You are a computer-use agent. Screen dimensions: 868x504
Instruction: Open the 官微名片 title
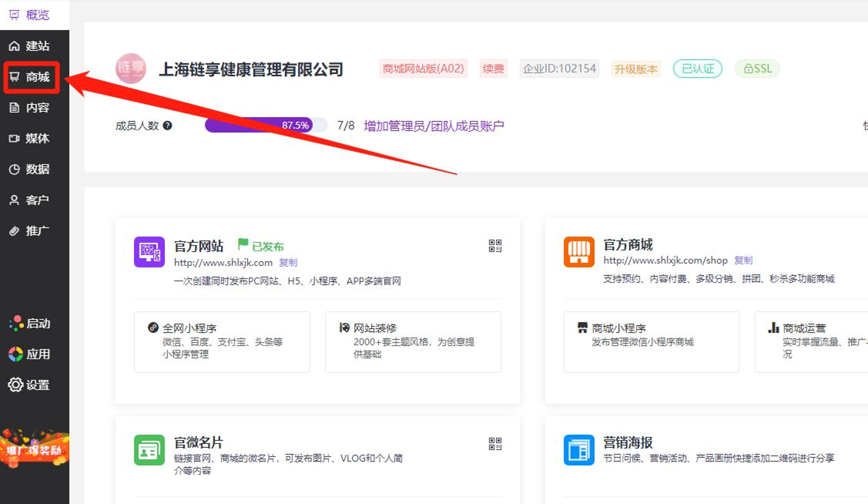pyautogui.click(x=199, y=442)
